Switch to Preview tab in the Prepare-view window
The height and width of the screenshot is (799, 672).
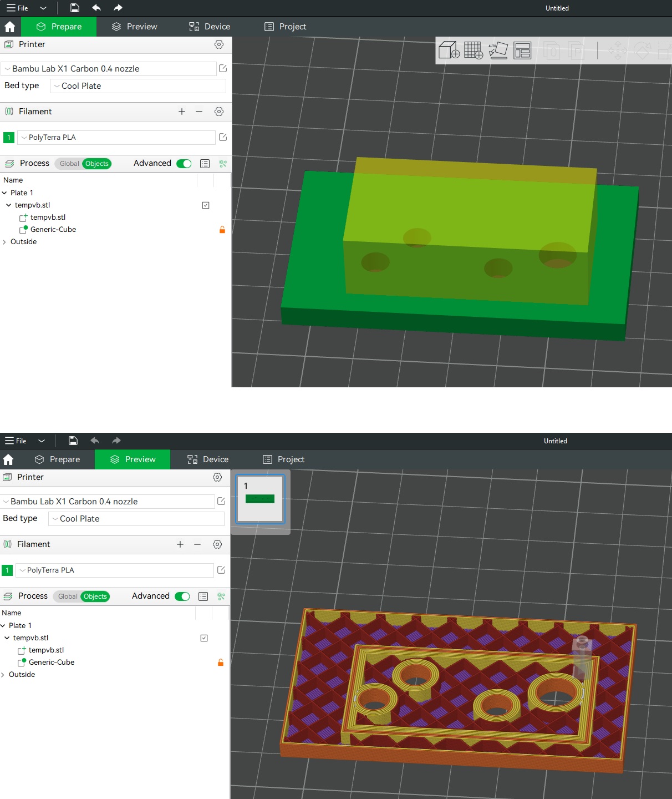pyautogui.click(x=135, y=27)
